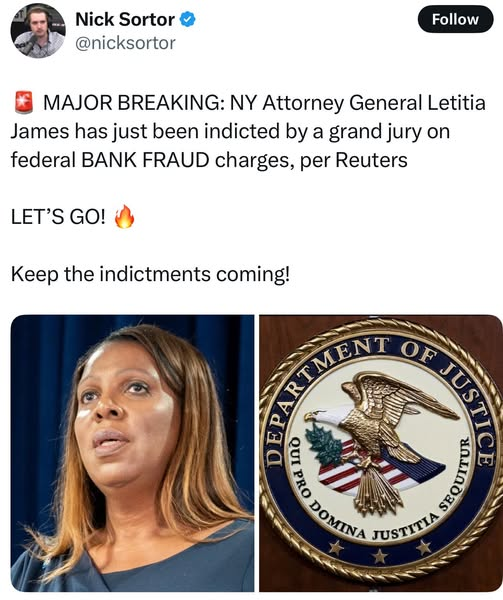Click the center gold star on the seal
The height and width of the screenshot is (600, 503).
380,556
